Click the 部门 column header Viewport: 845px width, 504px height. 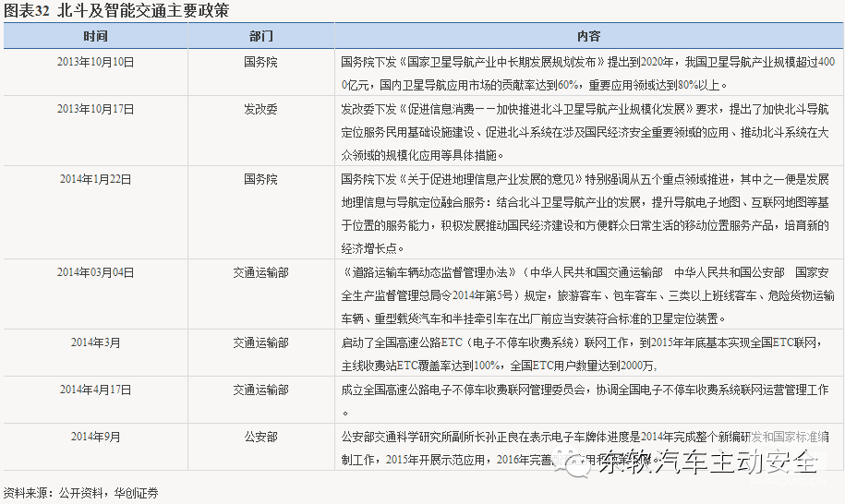coord(260,36)
